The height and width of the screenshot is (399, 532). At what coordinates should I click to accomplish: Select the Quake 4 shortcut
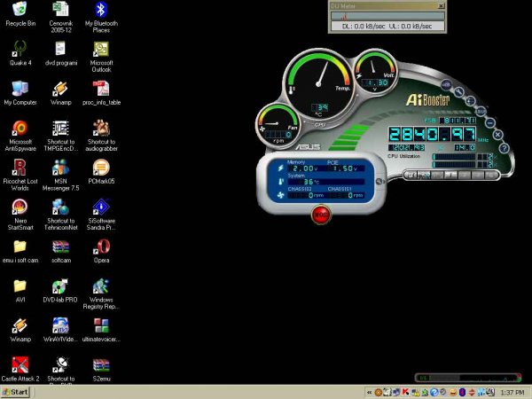click(20, 53)
